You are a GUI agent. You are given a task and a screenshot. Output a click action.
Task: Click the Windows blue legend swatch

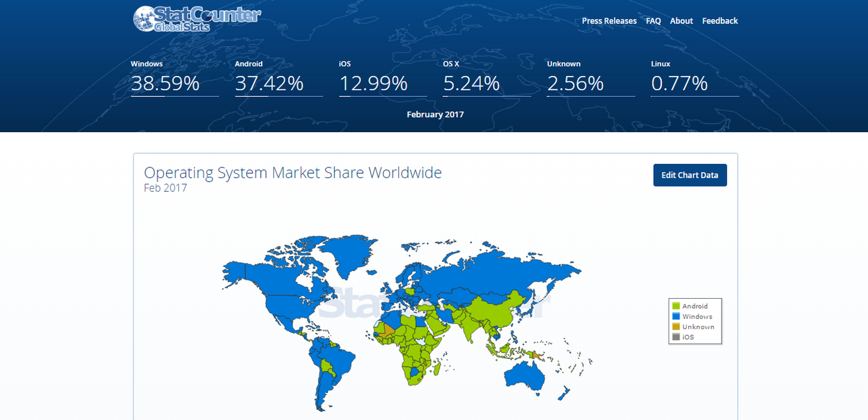coord(675,316)
